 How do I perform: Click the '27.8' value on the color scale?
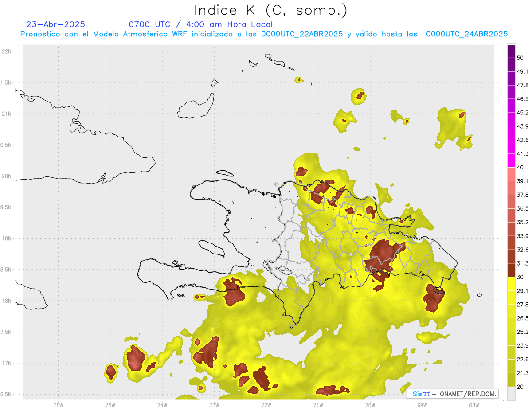pos(523,305)
